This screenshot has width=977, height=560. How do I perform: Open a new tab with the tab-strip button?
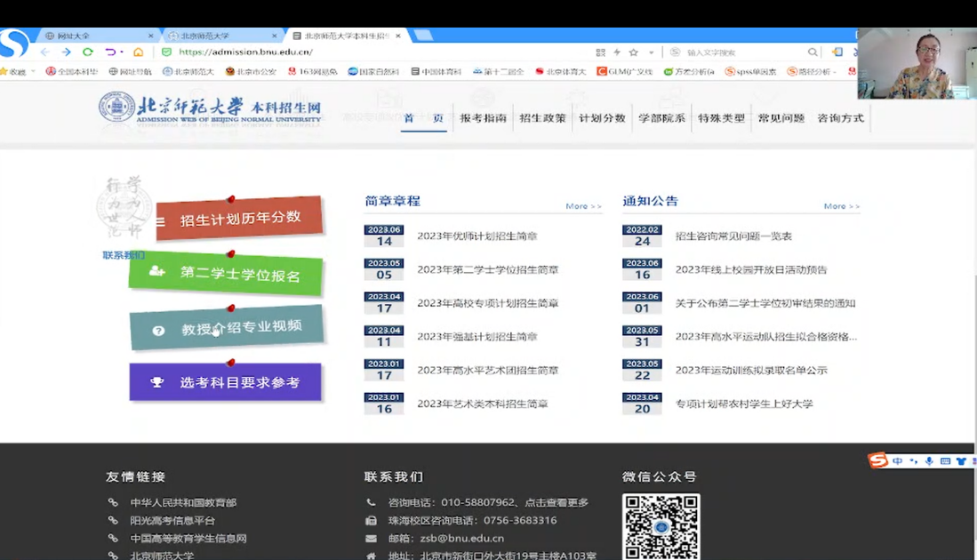tap(423, 35)
